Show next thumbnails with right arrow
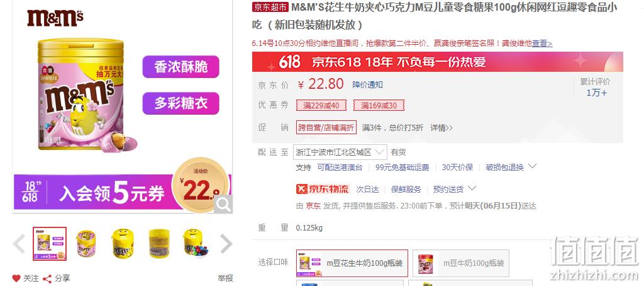This screenshot has width=644, height=286. (226, 243)
